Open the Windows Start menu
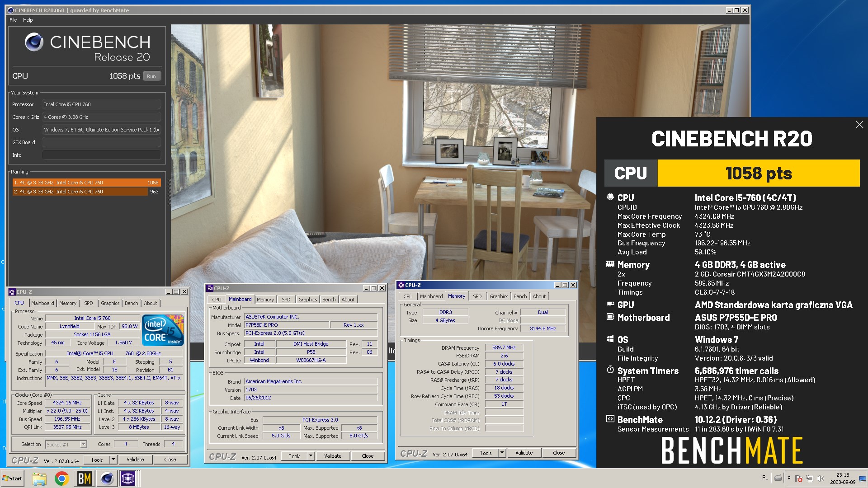868x488 pixels. pos(13,479)
